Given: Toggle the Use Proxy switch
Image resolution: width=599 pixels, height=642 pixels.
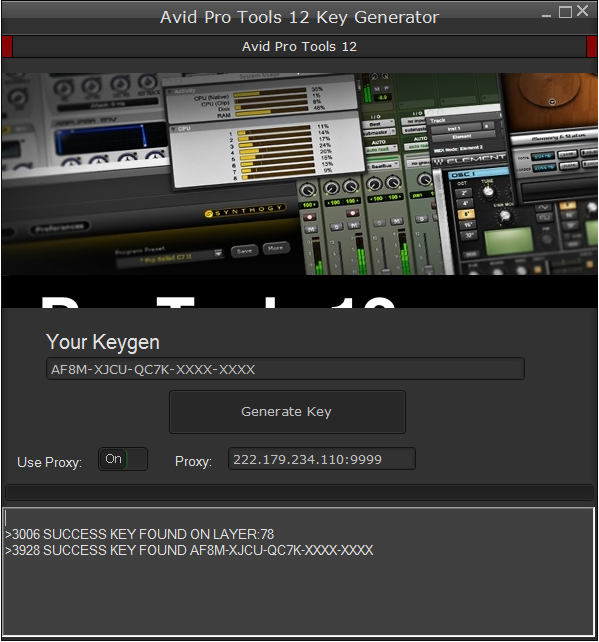Looking at the screenshot, I should click(x=123, y=459).
